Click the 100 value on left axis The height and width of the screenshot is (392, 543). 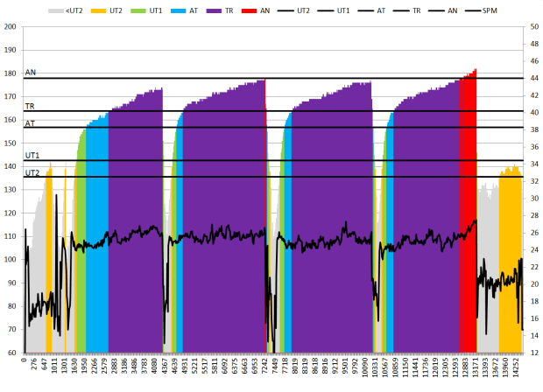11,260
